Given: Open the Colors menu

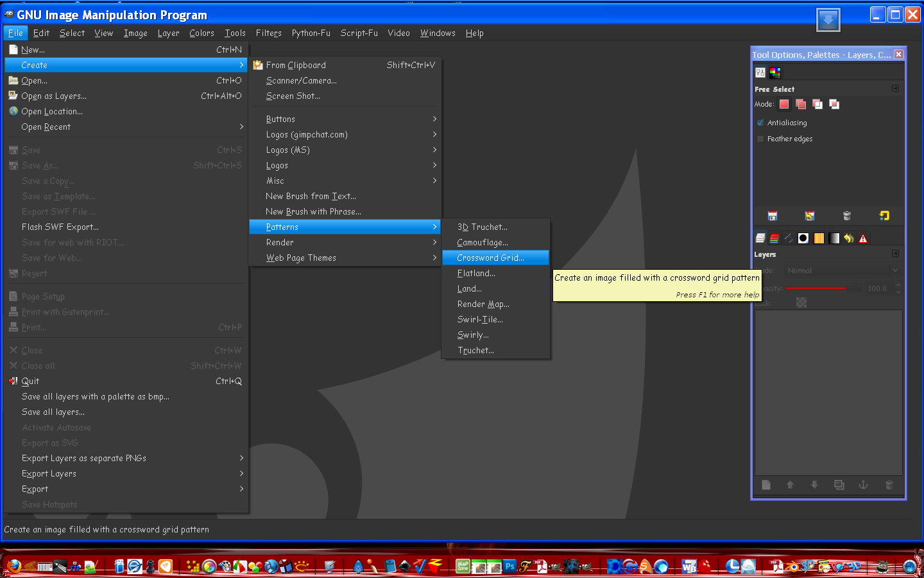Looking at the screenshot, I should [x=201, y=33].
